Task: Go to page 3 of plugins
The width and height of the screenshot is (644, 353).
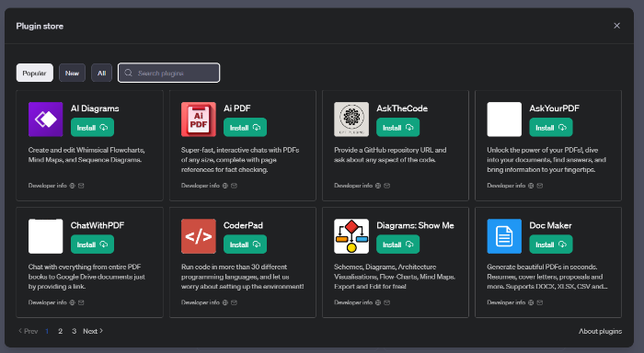Action: pyautogui.click(x=74, y=331)
